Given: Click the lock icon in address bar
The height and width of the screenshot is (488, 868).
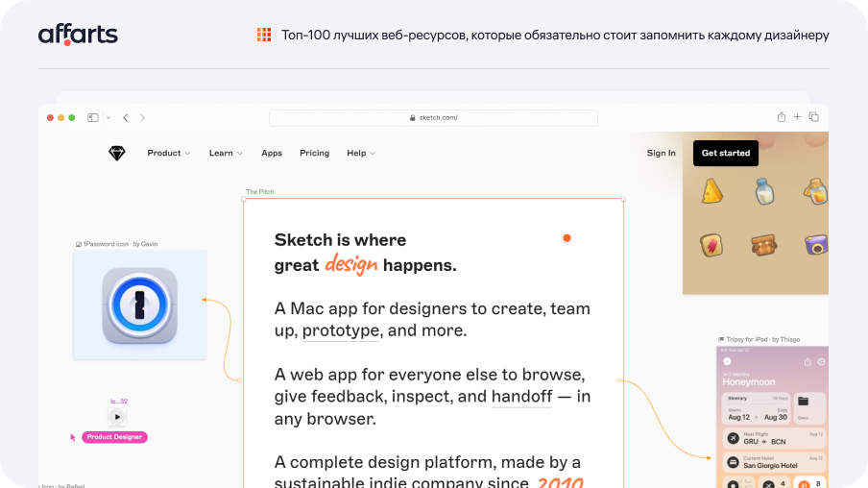Looking at the screenshot, I should (x=413, y=117).
